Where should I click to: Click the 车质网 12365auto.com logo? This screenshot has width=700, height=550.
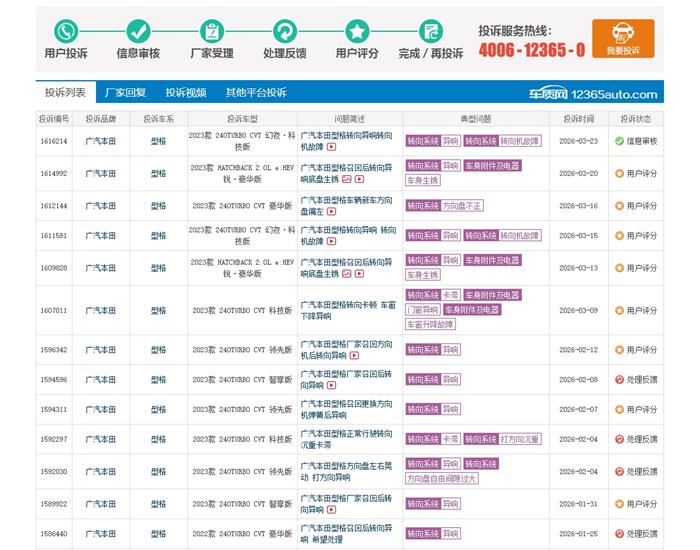click(594, 94)
